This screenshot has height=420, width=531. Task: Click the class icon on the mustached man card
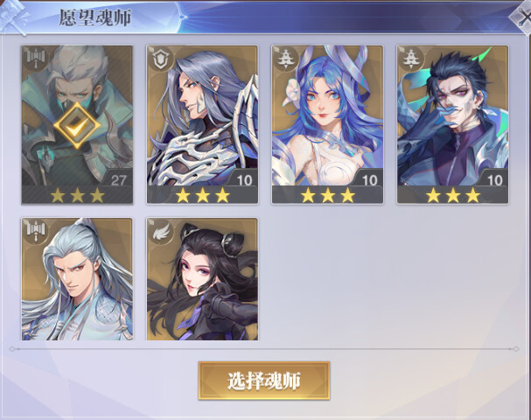(411, 59)
